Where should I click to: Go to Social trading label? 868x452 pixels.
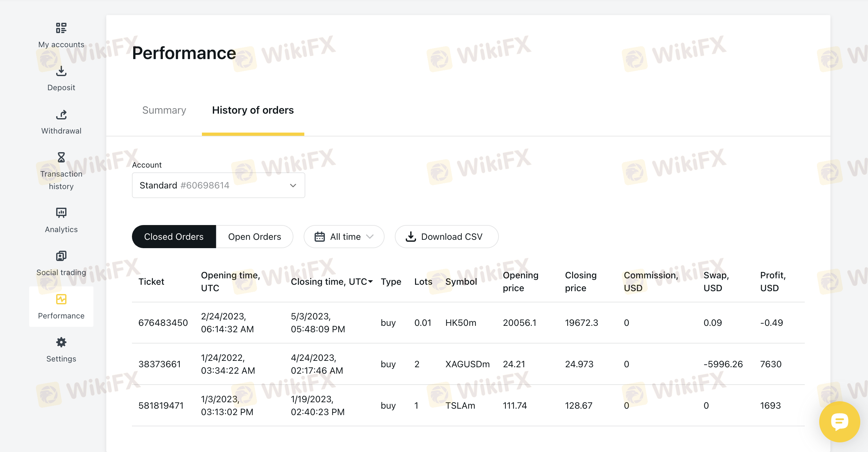[61, 272]
